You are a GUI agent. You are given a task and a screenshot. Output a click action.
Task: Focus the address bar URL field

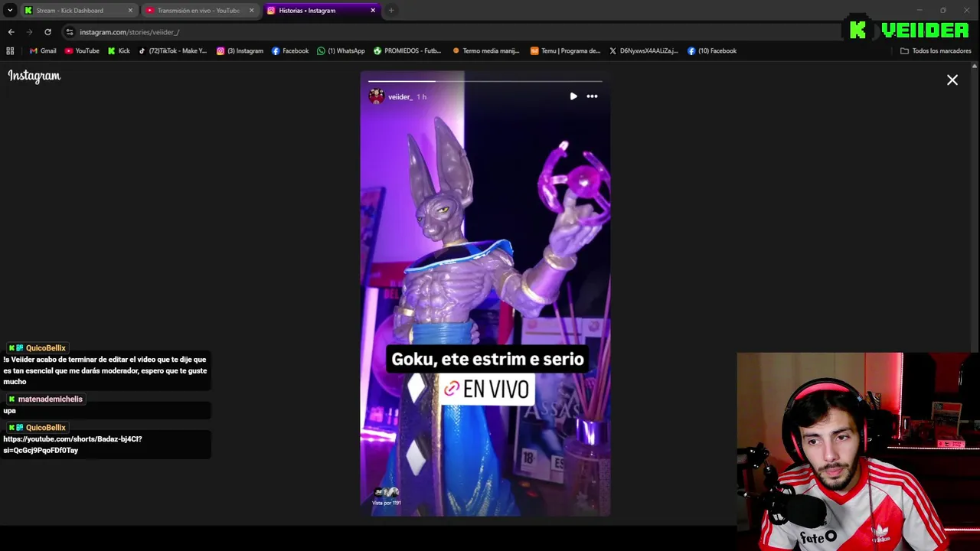coord(452,32)
